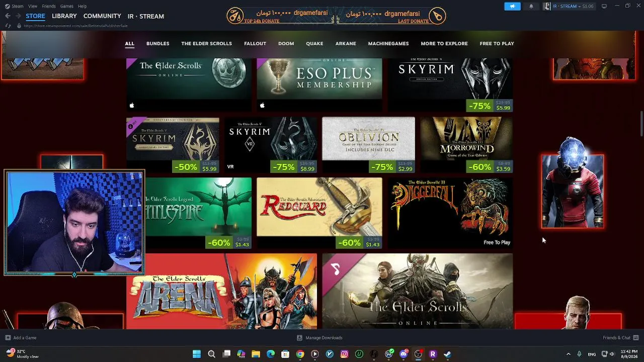The width and height of the screenshot is (644, 362).
Task: Open Skyrim Special Edition -75% tile
Action: click(x=450, y=84)
